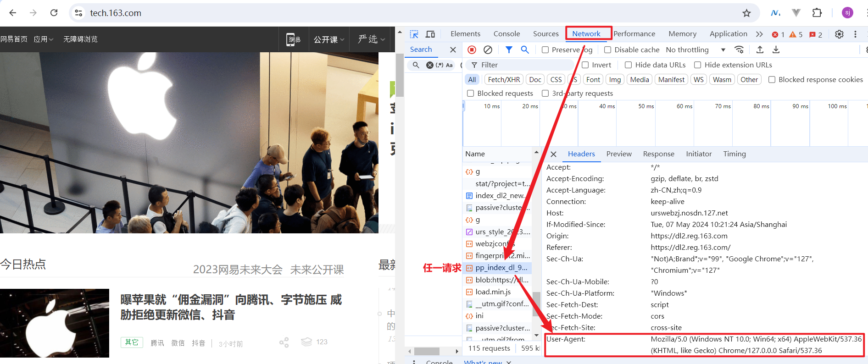Toggle regex option in search panel
The width and height of the screenshot is (868, 364).
click(x=440, y=65)
